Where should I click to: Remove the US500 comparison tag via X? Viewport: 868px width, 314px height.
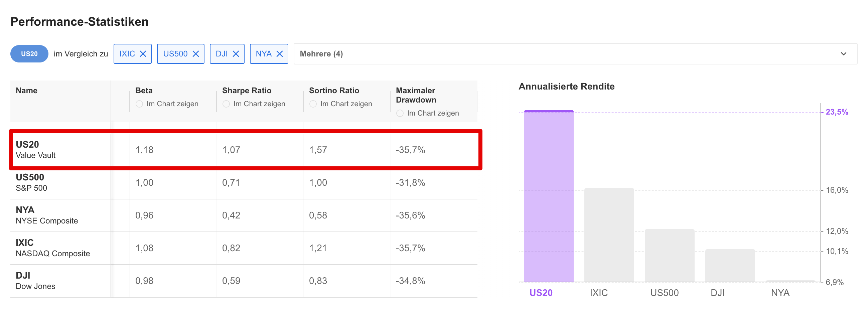[x=195, y=54]
